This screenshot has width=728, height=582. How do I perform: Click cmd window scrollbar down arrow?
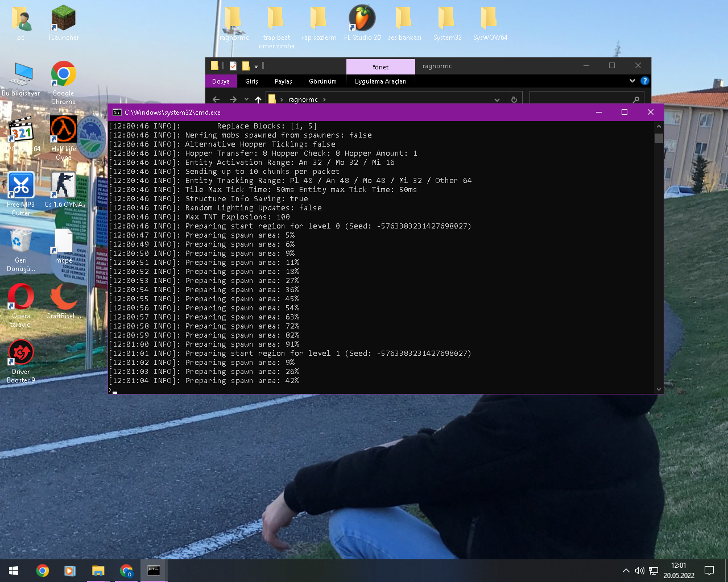pos(659,389)
